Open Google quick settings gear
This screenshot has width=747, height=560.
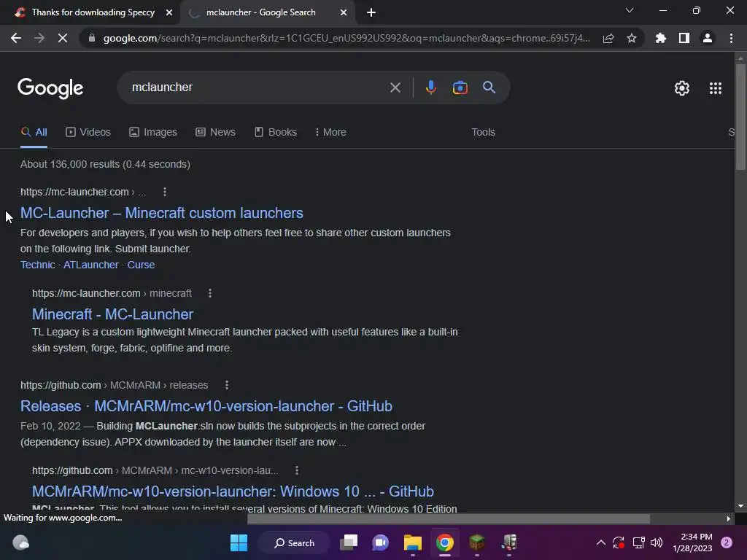[682, 88]
